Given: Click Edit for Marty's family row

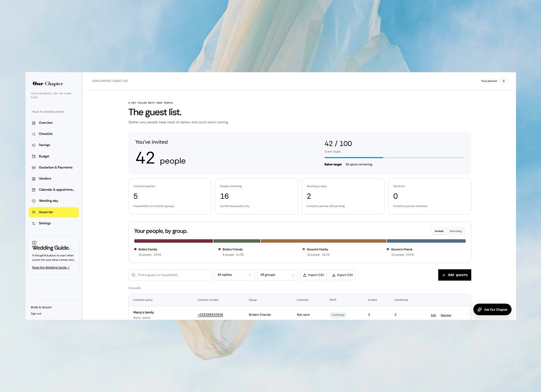Looking at the screenshot, I should click(x=433, y=315).
